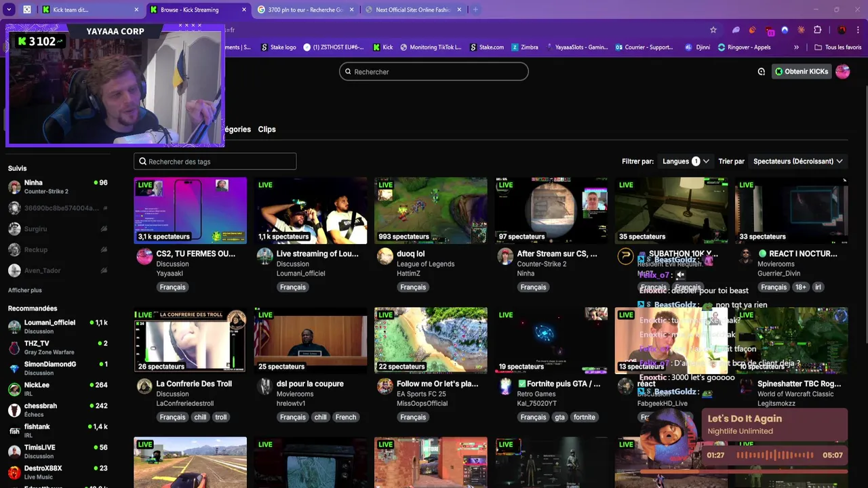868x488 pixels.
Task: Open the After Stream sur CS thumbnail
Action: (x=551, y=211)
